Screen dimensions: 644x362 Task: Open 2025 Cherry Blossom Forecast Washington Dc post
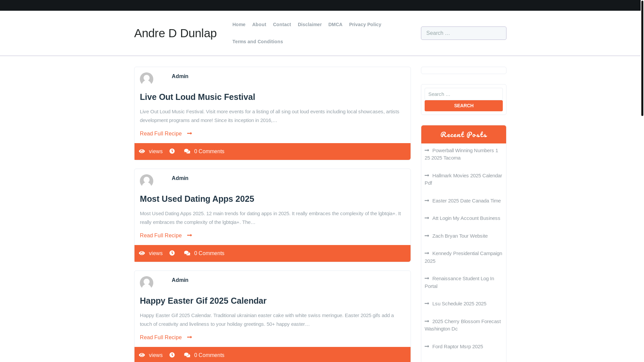tap(463, 325)
